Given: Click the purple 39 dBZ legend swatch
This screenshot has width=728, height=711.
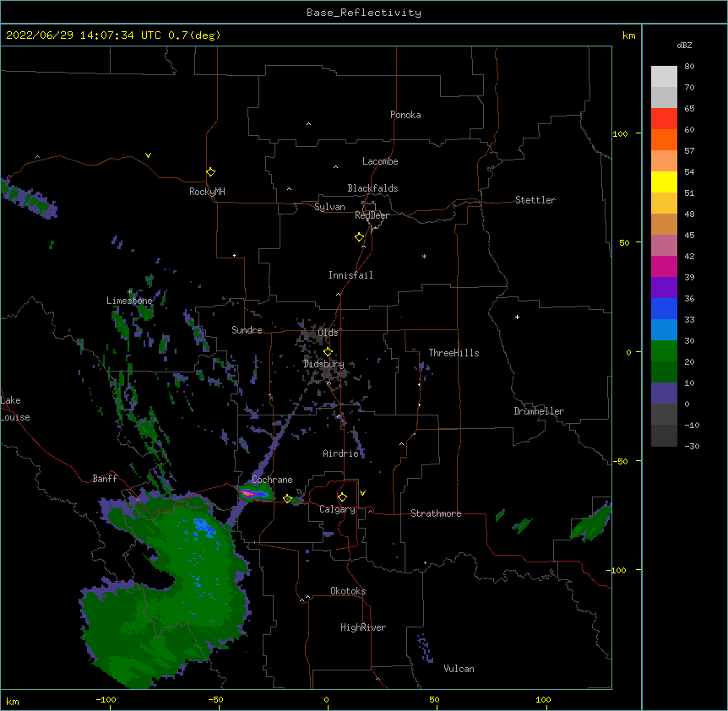Looking at the screenshot, I should [664, 288].
